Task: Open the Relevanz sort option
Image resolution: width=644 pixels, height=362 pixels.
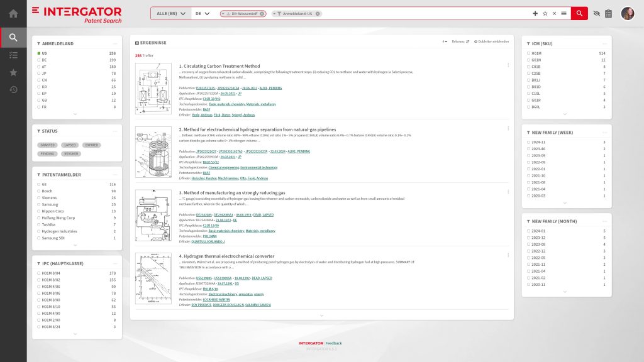Action: coord(460,41)
